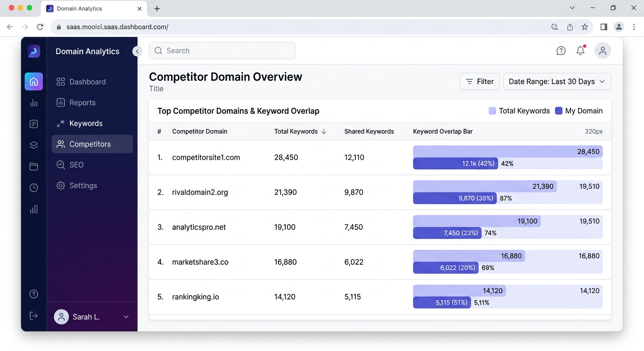This screenshot has width=644, height=351.
Task: Open Settings in the sidebar
Action: 92,186
